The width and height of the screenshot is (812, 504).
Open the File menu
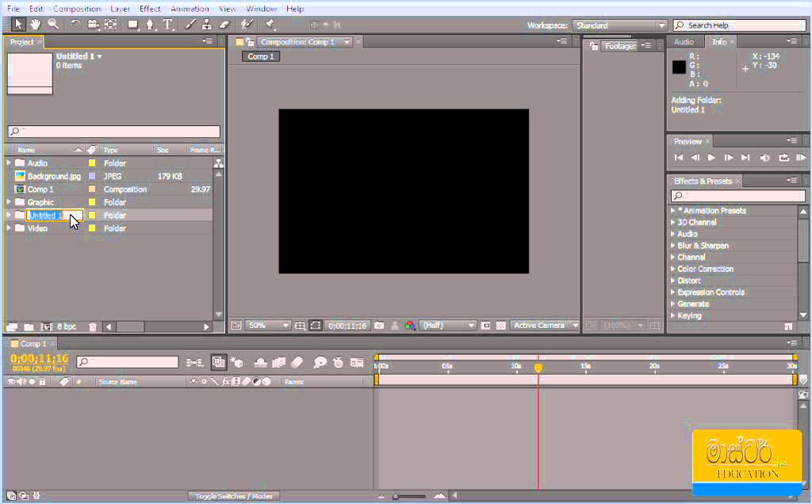[x=13, y=9]
